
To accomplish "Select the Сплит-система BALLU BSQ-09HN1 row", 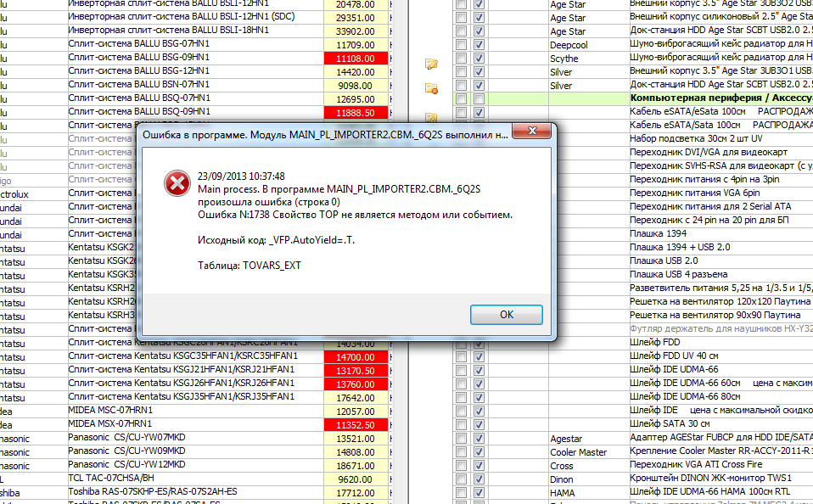I will point(195,113).
